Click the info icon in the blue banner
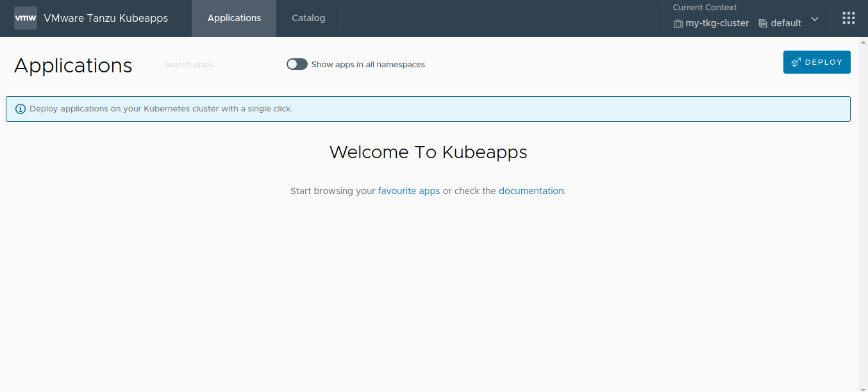The width and height of the screenshot is (868, 392). (x=20, y=108)
